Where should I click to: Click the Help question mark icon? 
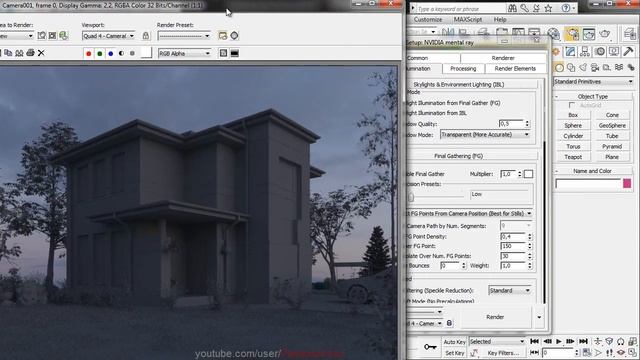coord(566,8)
